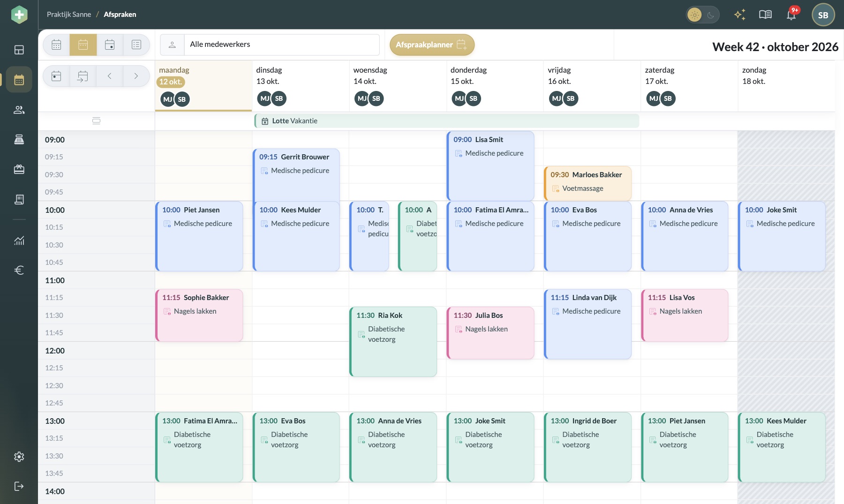This screenshot has height=504, width=844.
Task: Open 13:00 Kees Mulder appointment
Action: 782,447
